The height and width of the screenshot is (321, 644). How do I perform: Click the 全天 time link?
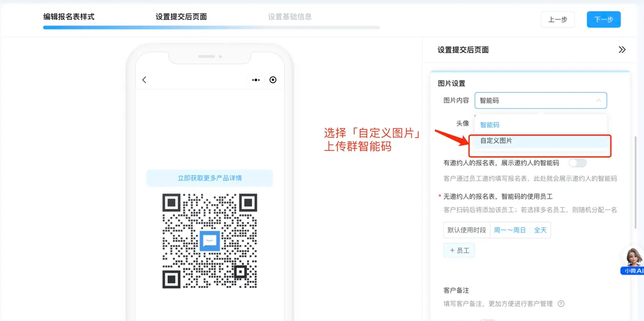[540, 230]
